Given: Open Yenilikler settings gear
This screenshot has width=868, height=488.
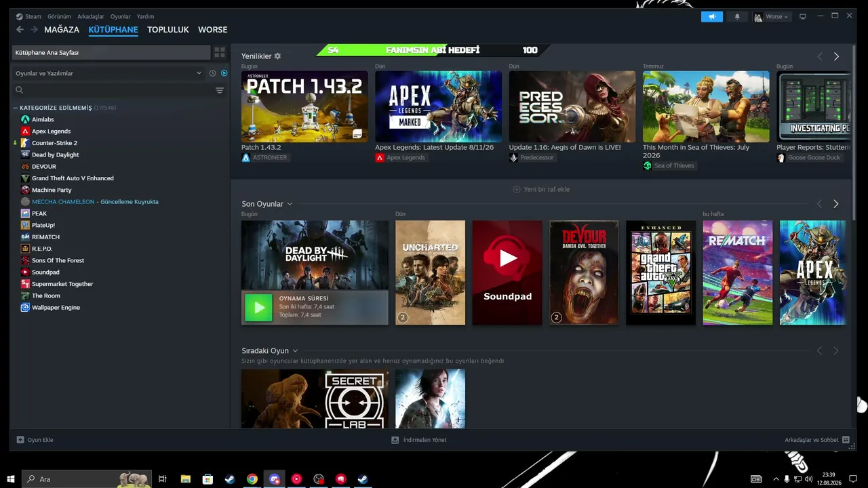Looking at the screenshot, I should (x=277, y=56).
